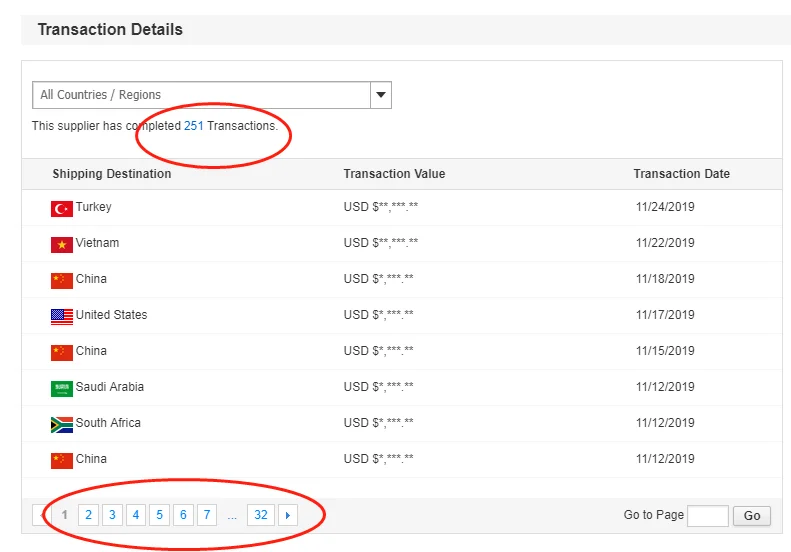791x552 pixels.
Task: Jump to last page 32
Action: 261,515
